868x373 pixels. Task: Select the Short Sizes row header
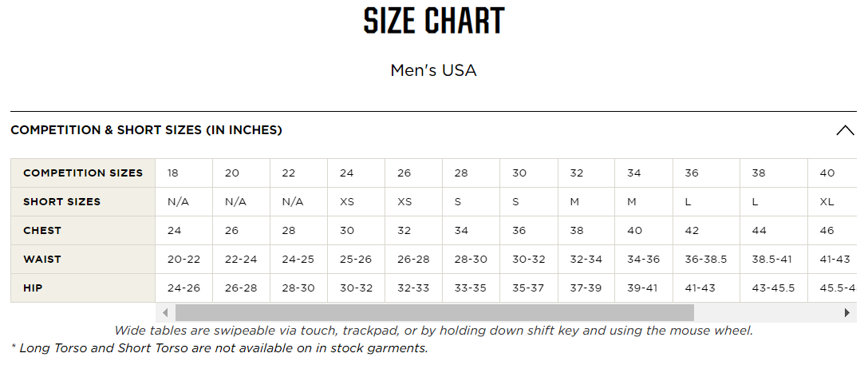tap(83, 202)
